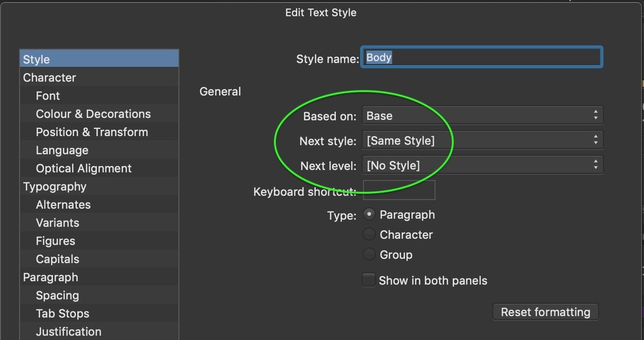Click the Reset formatting button
Image resolution: width=644 pixels, height=340 pixels.
tap(545, 312)
